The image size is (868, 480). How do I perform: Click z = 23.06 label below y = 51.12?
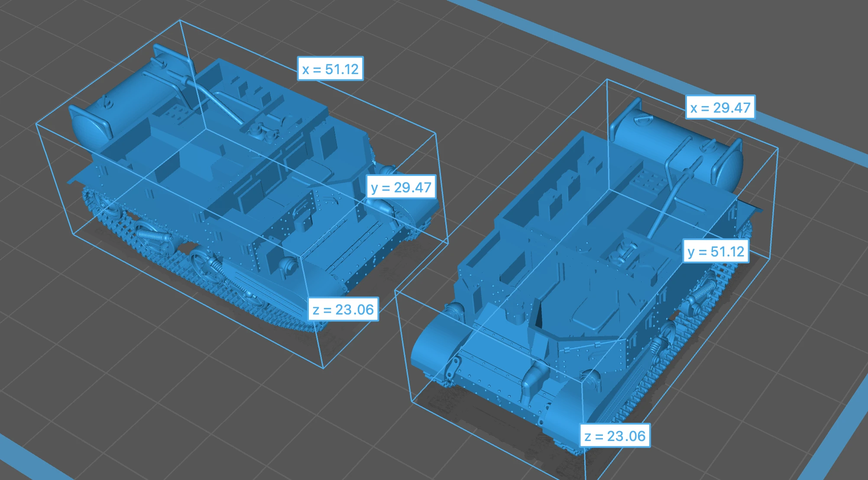coord(615,435)
